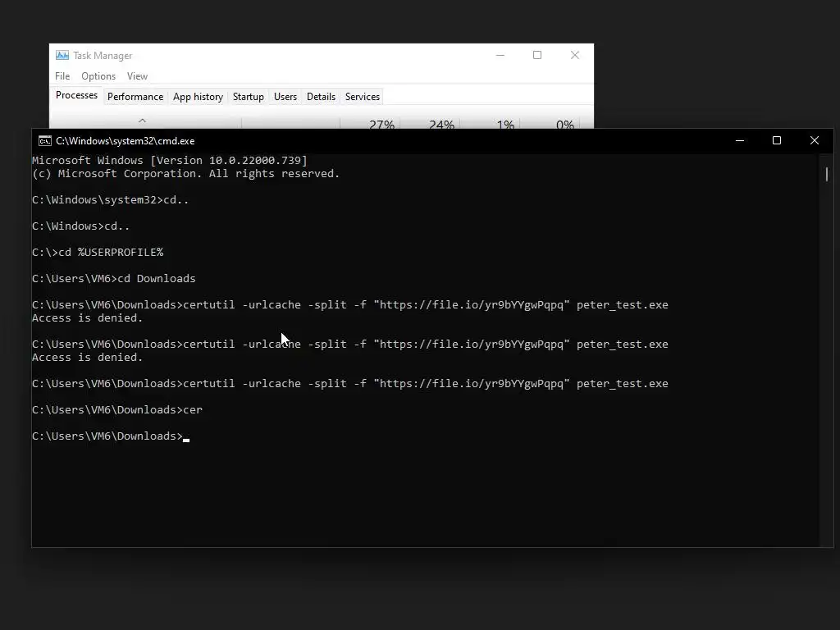The image size is (840, 630).
Task: Click the third certutil command without error output
Action: click(349, 384)
